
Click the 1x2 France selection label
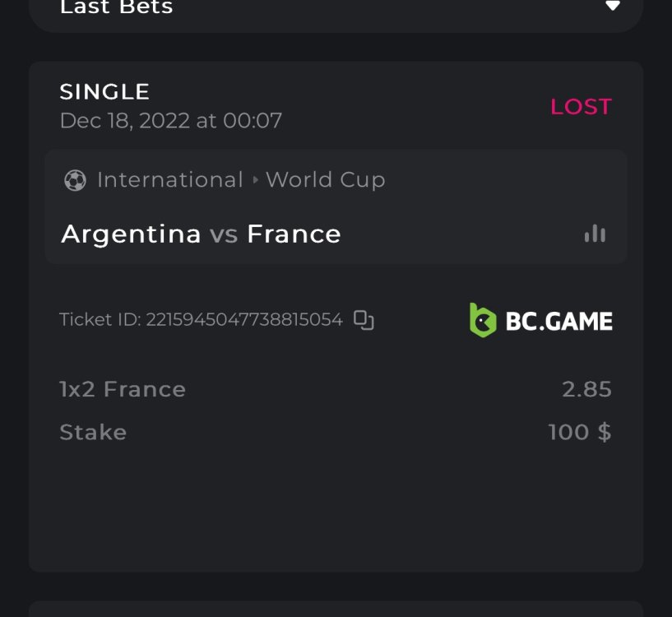pyautogui.click(x=123, y=389)
